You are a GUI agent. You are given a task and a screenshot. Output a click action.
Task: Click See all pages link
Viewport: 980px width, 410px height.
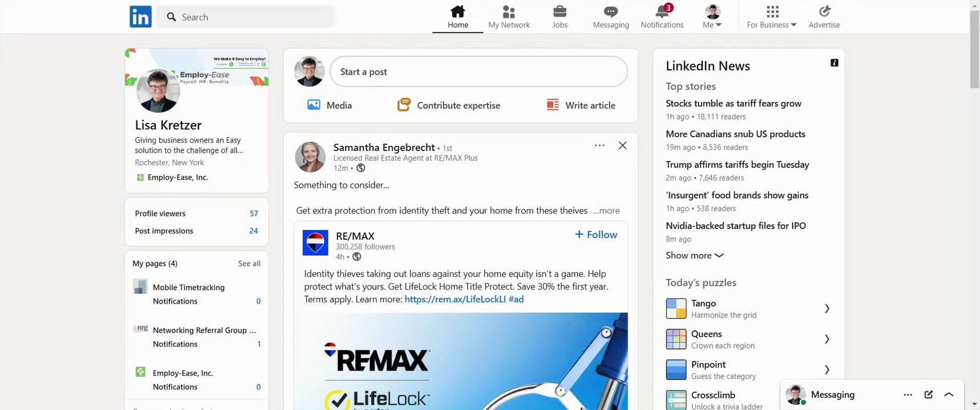click(249, 264)
